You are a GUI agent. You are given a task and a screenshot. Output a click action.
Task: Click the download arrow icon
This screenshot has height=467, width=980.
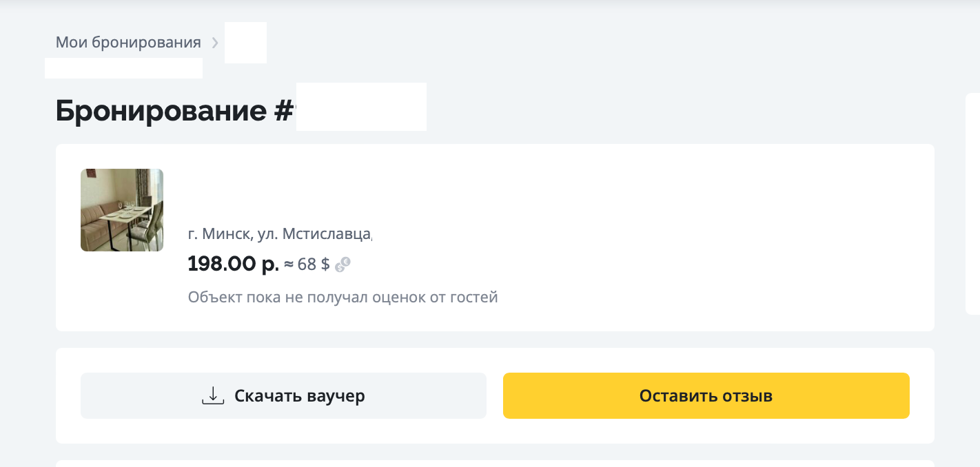pyautogui.click(x=213, y=396)
